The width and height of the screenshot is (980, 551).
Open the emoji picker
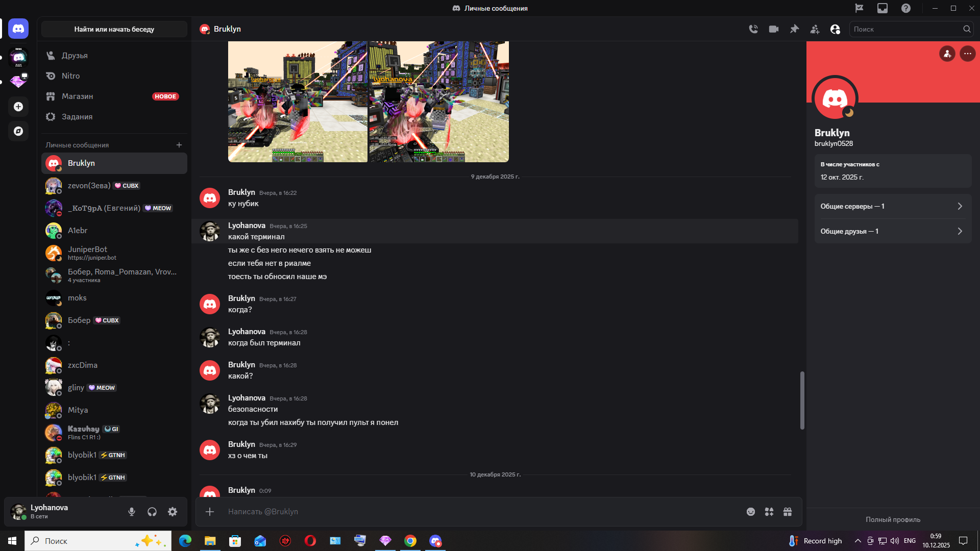751,512
